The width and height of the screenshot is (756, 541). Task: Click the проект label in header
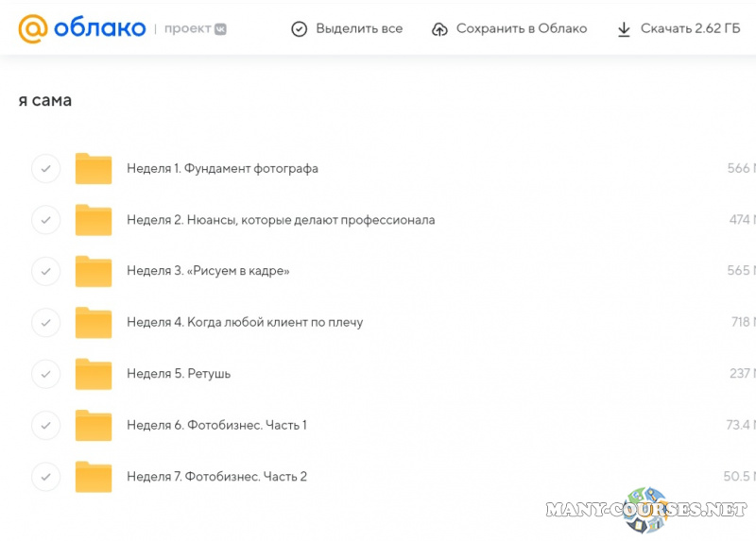coord(187,29)
